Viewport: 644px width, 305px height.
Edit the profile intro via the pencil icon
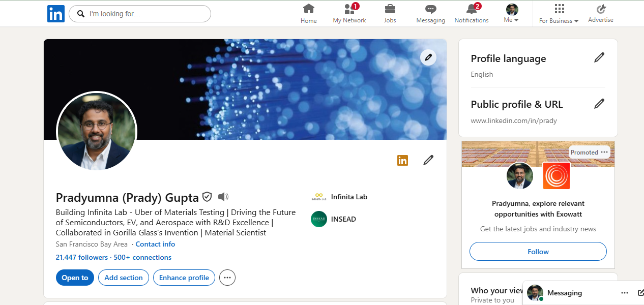click(428, 161)
